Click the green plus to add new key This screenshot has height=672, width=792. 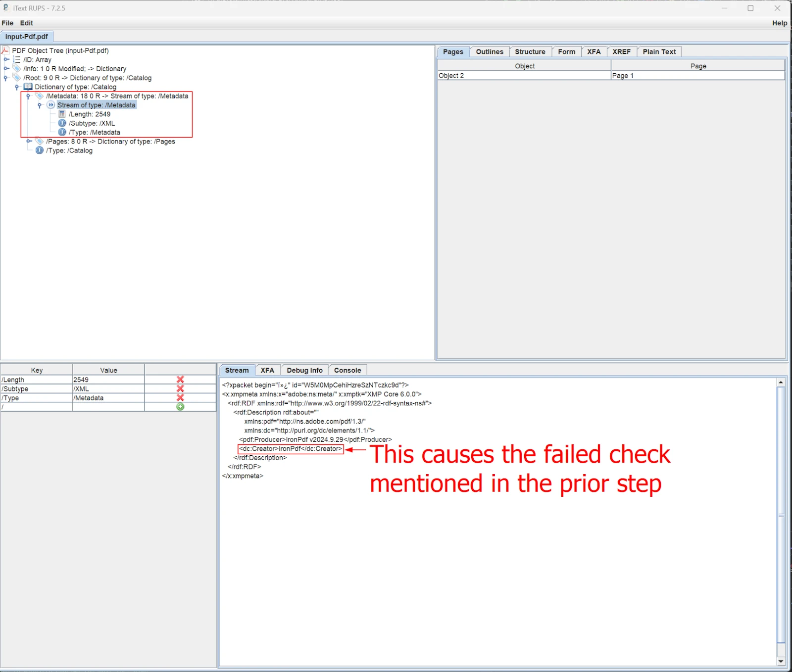pyautogui.click(x=180, y=407)
